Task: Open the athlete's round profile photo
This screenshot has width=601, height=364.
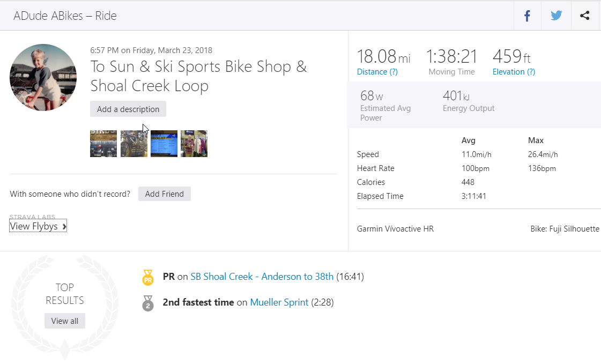Action: point(43,77)
